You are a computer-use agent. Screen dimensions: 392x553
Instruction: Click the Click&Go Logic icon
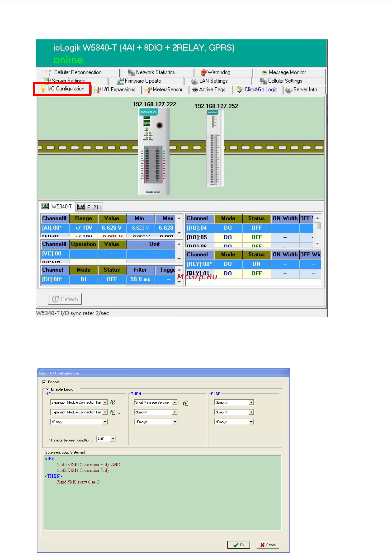click(x=240, y=90)
